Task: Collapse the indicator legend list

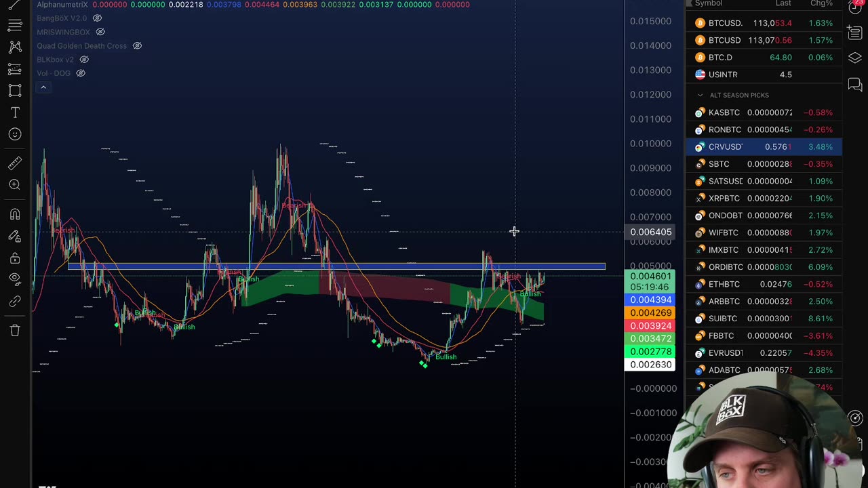Action: 43,87
